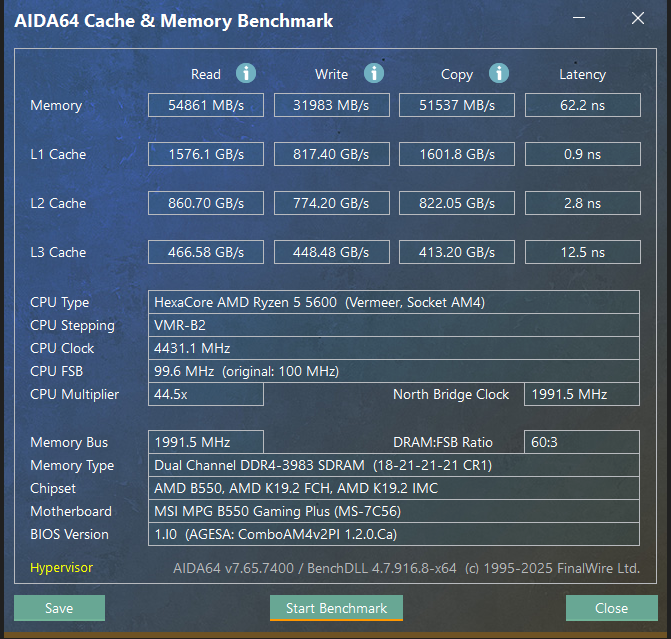
Task: Close the window with the X icon
Action: tap(638, 18)
